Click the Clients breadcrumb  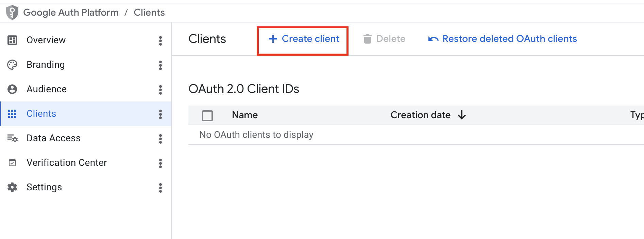click(x=149, y=13)
